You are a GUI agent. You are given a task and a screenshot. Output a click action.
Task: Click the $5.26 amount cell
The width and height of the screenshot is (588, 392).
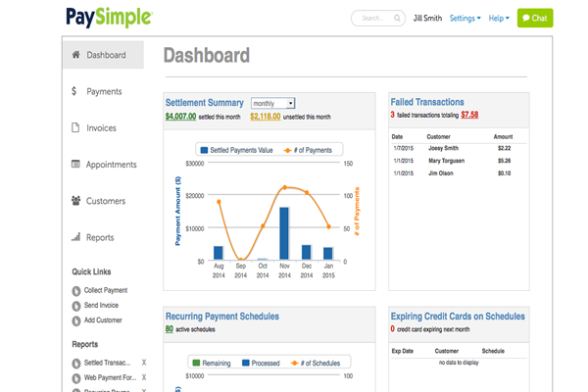[x=505, y=161]
